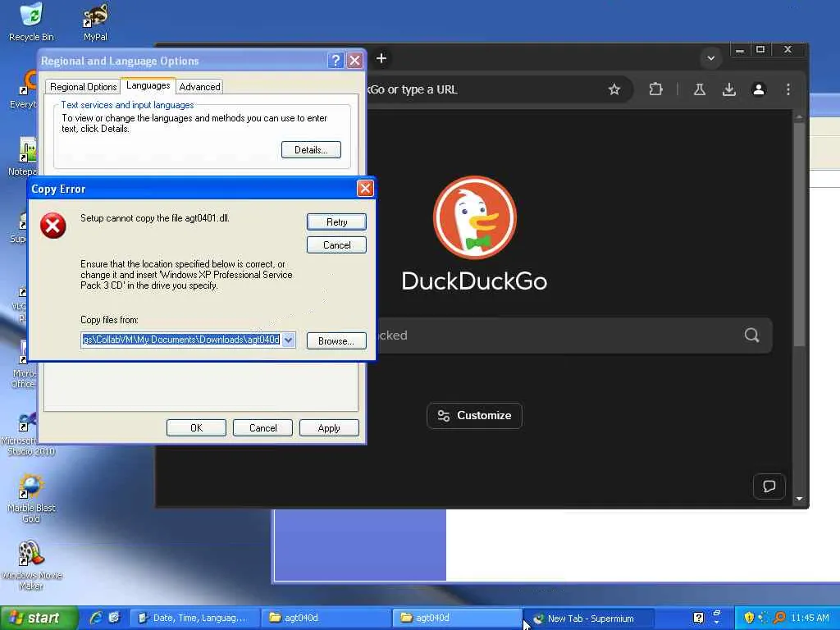Close the Copy Error dialog
Screen dimensions: 840x630
pos(365,189)
